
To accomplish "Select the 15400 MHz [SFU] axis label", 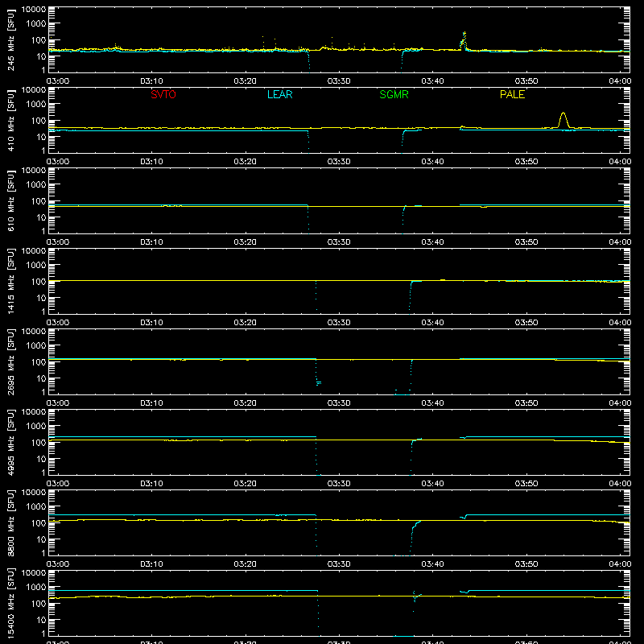I will (11, 603).
